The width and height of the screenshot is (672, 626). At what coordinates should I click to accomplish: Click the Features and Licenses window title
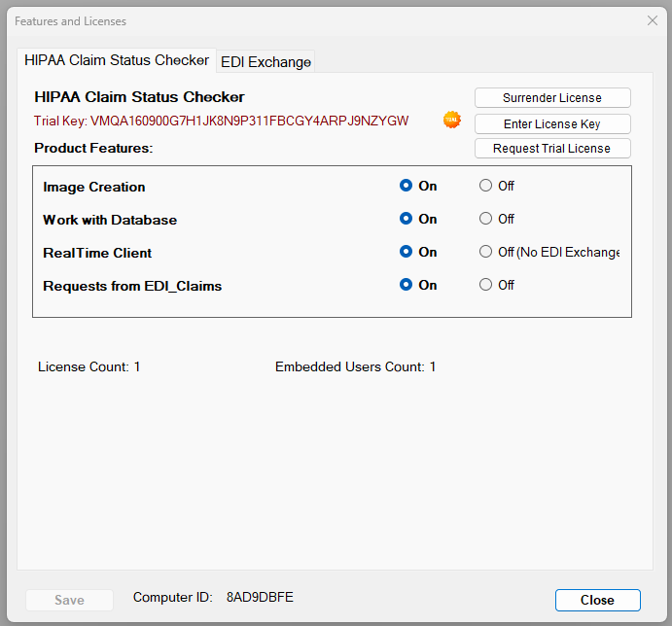tap(70, 21)
